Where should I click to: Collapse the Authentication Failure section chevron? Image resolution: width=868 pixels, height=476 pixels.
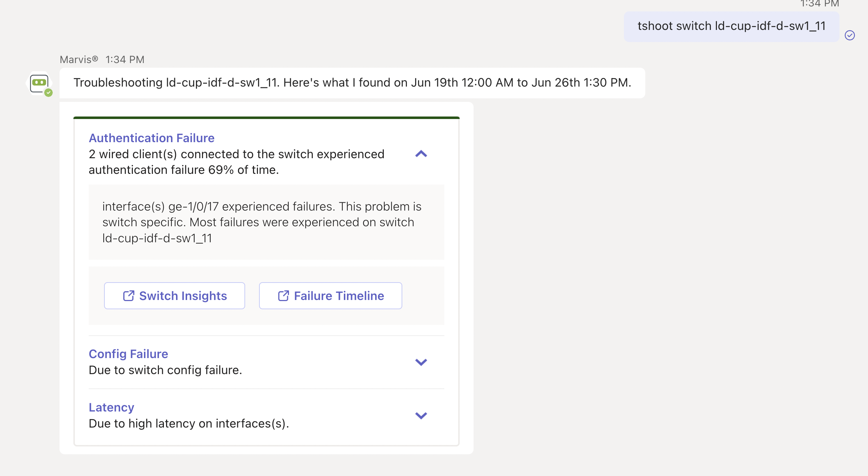pos(421,154)
